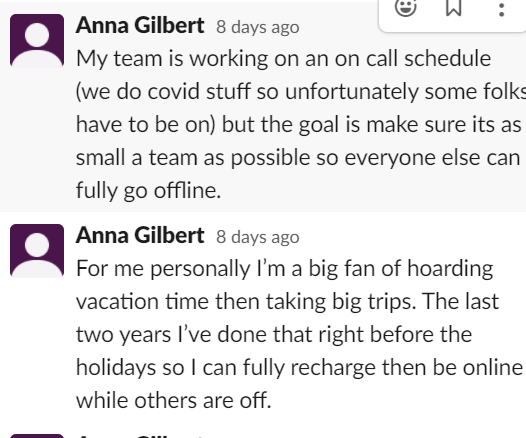Open the three-dot more actions menu
Viewport: 526px width, 438px height.
point(502,9)
